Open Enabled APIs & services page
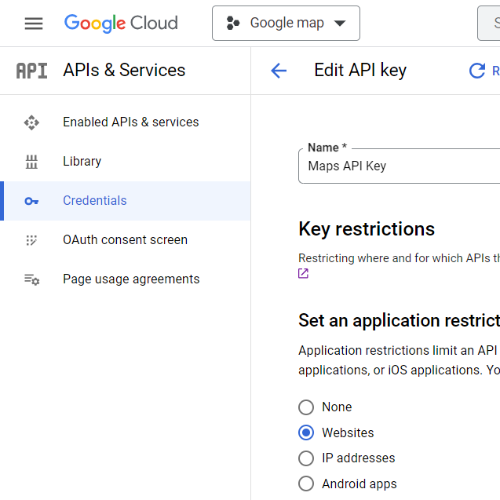 pyautogui.click(x=125, y=122)
